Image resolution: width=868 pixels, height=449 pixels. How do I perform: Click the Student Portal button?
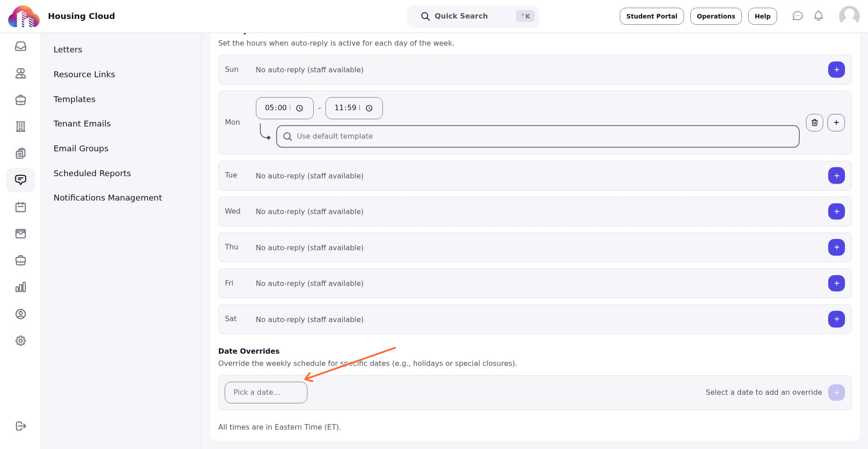(x=651, y=16)
